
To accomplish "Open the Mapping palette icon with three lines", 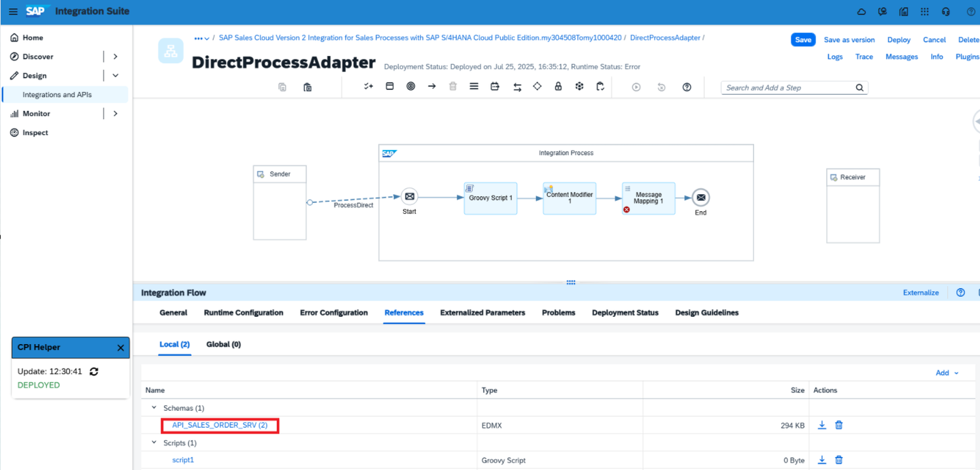I will click(x=474, y=87).
